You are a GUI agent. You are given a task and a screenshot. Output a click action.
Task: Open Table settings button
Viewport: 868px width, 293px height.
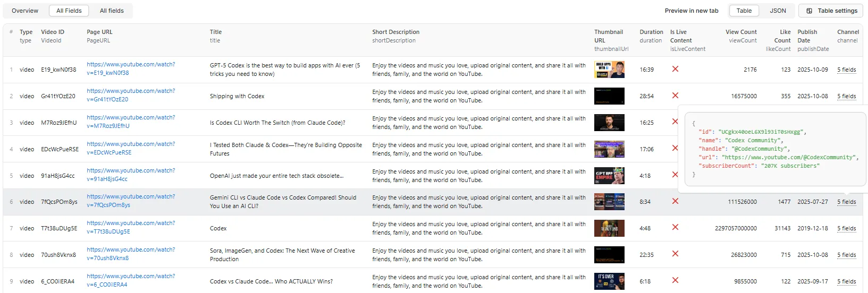point(831,11)
